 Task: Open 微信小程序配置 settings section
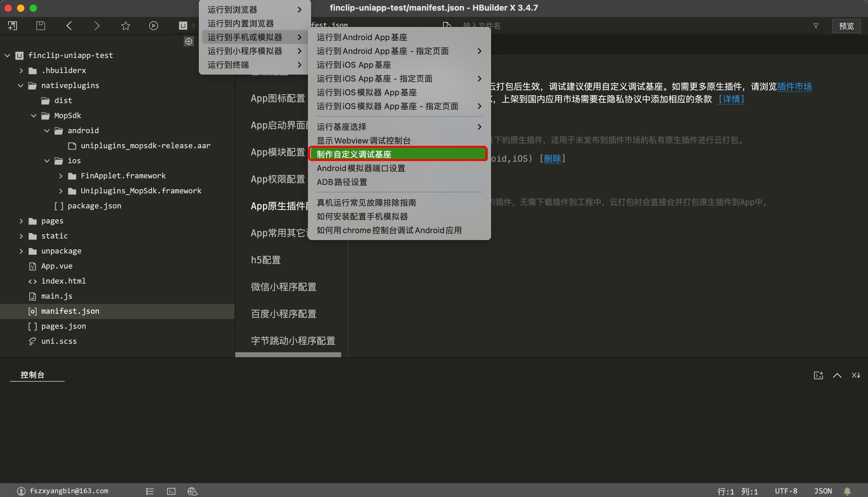click(283, 287)
